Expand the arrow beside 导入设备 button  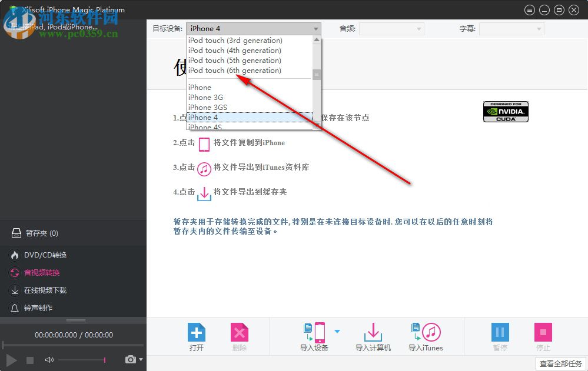337,330
